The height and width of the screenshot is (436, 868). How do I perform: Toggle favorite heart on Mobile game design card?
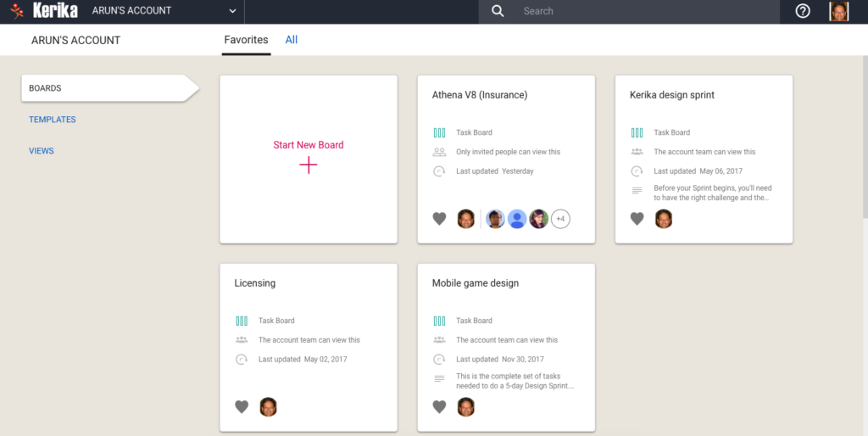(x=440, y=407)
